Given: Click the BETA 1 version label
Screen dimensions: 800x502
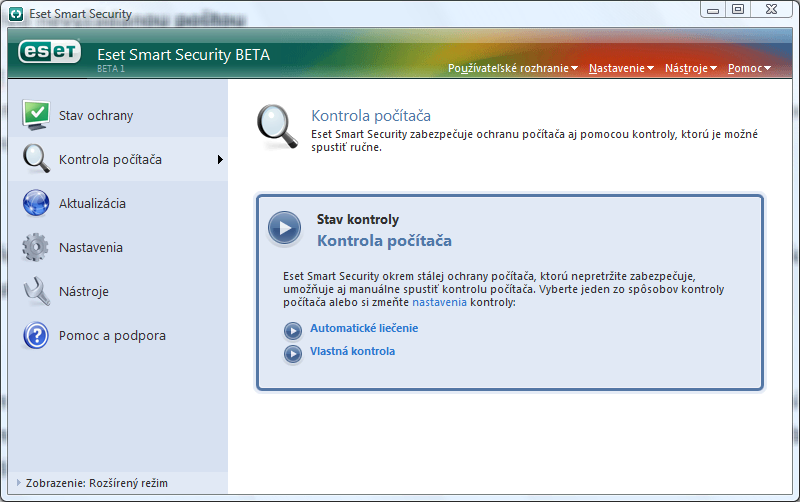Looking at the screenshot, I should click(111, 68).
